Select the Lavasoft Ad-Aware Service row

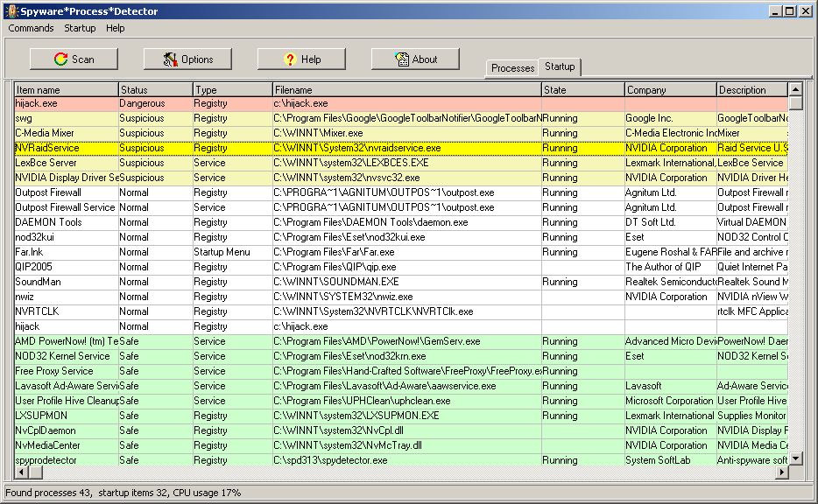400,386
